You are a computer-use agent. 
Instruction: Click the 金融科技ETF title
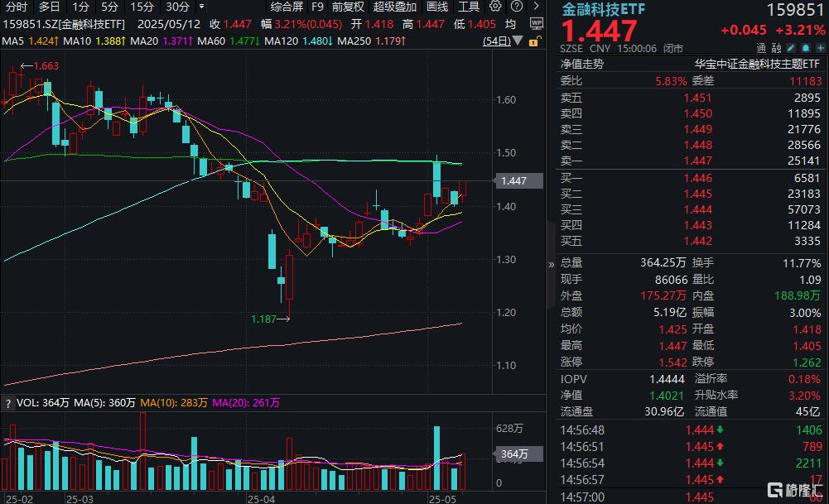click(603, 9)
